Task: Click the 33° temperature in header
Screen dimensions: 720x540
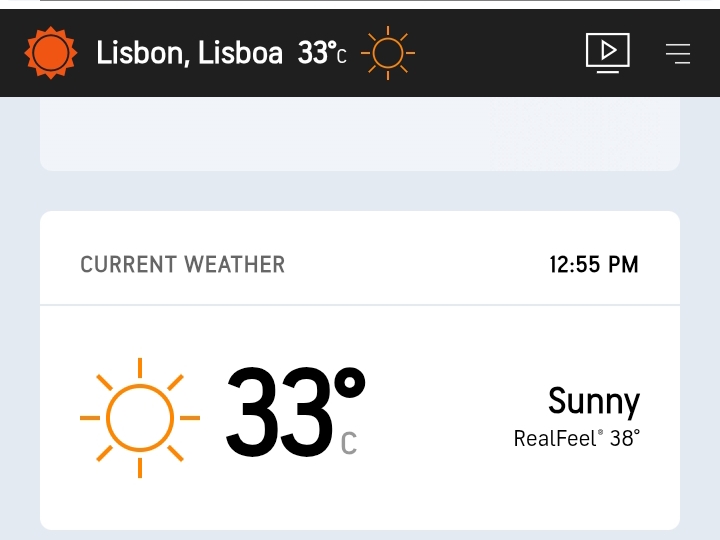Action: pos(314,53)
